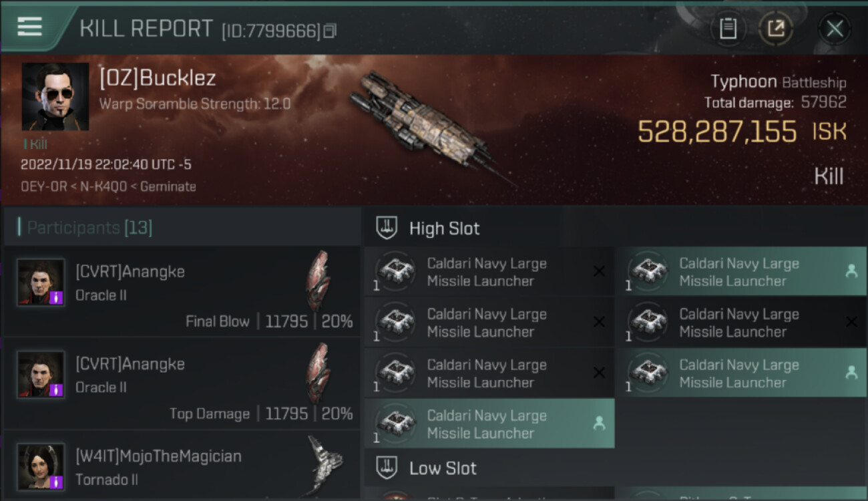868x501 pixels.
Task: Click person icon on bottom-left highlighted launcher
Action: 599,423
